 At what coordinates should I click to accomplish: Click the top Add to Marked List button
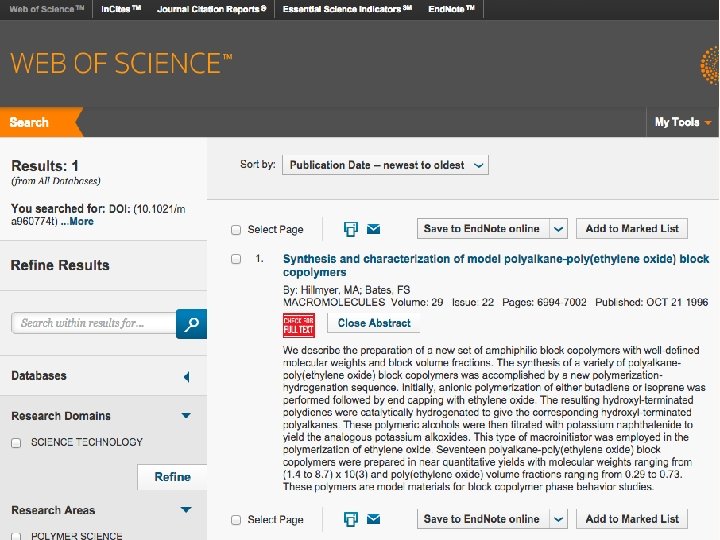(x=632, y=229)
